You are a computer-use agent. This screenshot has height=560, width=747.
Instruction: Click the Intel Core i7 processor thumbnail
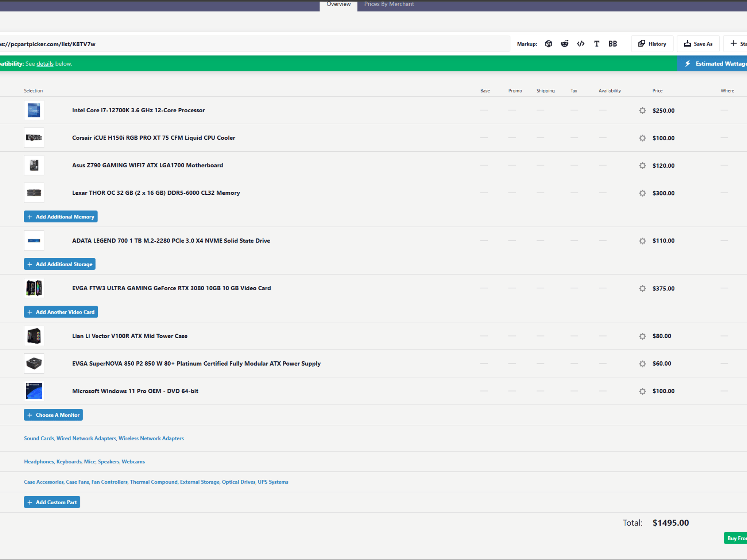tap(34, 110)
